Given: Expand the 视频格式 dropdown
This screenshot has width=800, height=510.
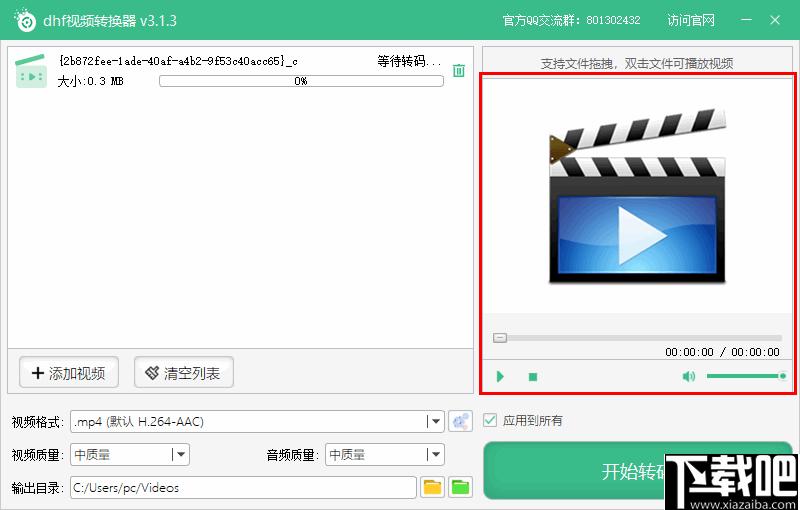Looking at the screenshot, I should tap(435, 421).
